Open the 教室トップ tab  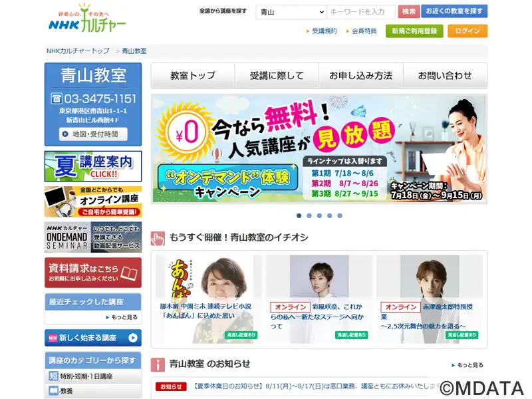[x=193, y=76]
